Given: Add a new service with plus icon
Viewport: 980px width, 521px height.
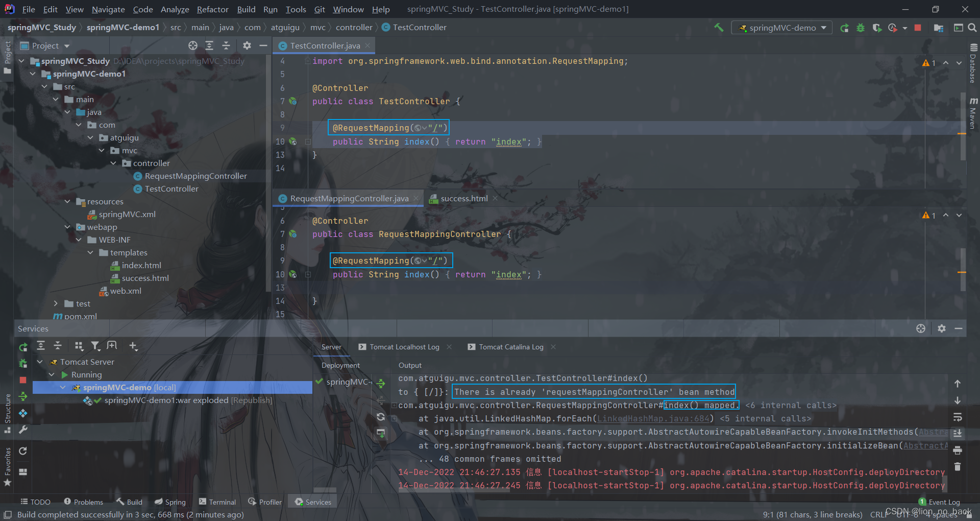Looking at the screenshot, I should click(x=133, y=346).
